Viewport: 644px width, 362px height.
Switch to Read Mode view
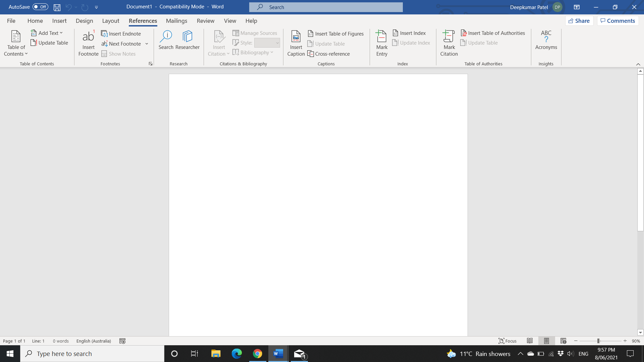point(530,341)
